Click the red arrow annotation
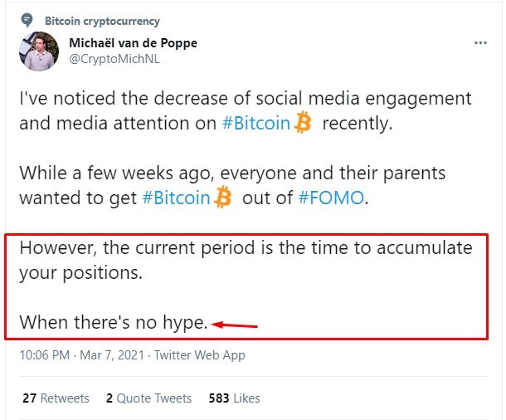The height and width of the screenshot is (420, 506). (234, 325)
